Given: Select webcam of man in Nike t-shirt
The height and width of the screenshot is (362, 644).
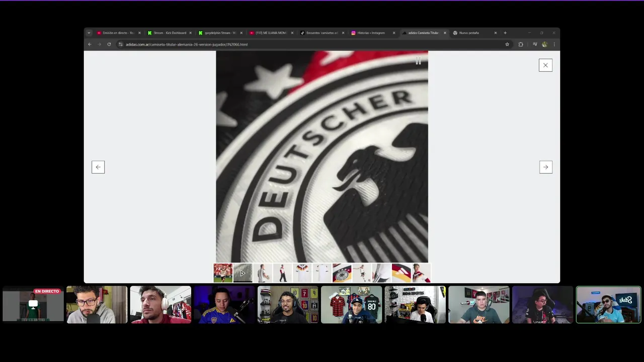Looking at the screenshot, I should click(479, 305).
